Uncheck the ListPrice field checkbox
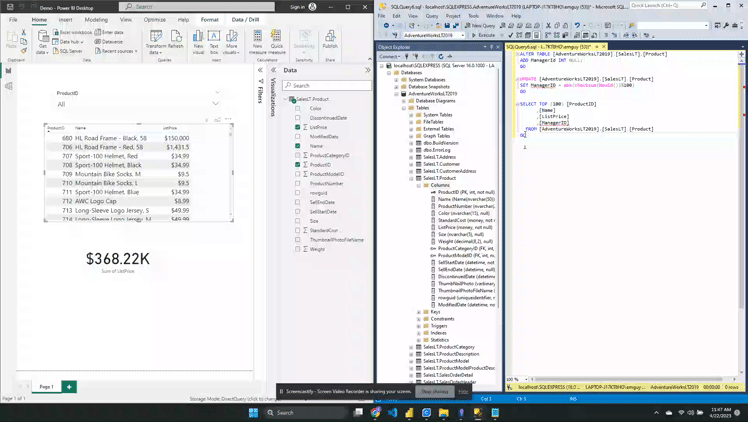The width and height of the screenshot is (748, 422). [x=297, y=127]
